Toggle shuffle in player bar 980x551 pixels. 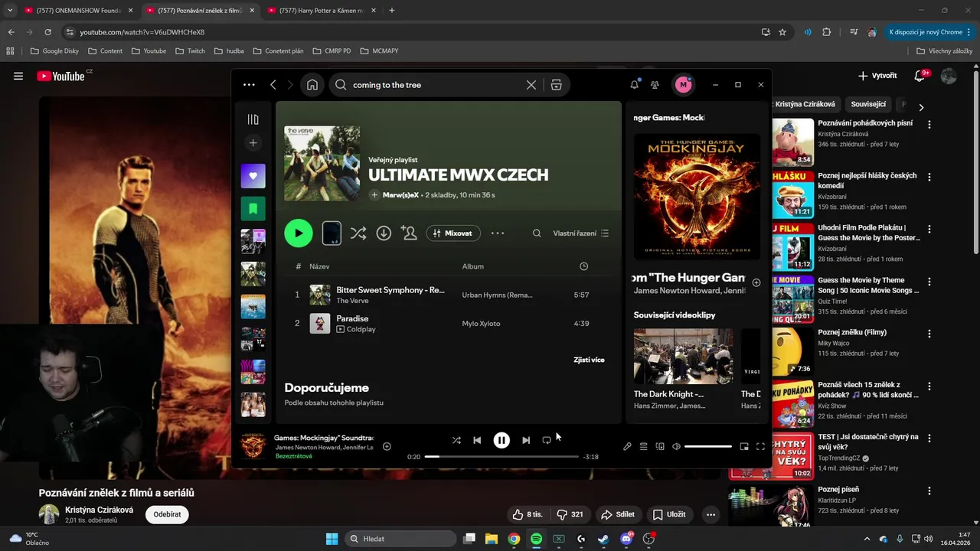click(x=456, y=440)
